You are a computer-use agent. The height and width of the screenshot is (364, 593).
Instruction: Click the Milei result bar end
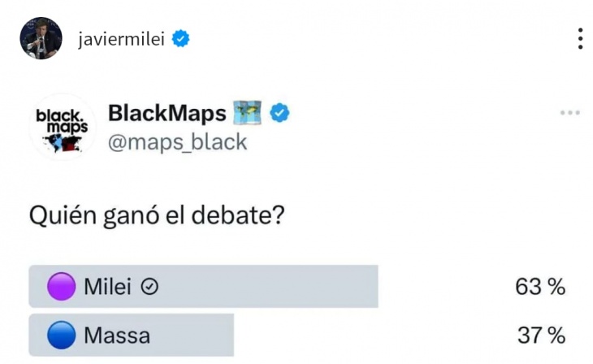point(374,287)
